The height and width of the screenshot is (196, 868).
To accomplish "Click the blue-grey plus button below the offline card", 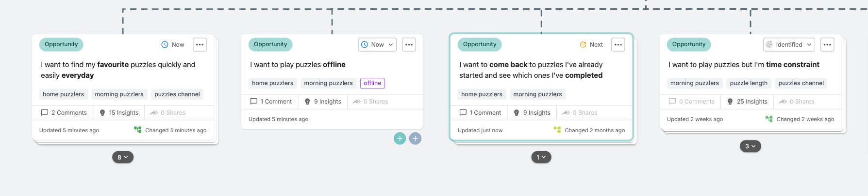I will (415, 139).
